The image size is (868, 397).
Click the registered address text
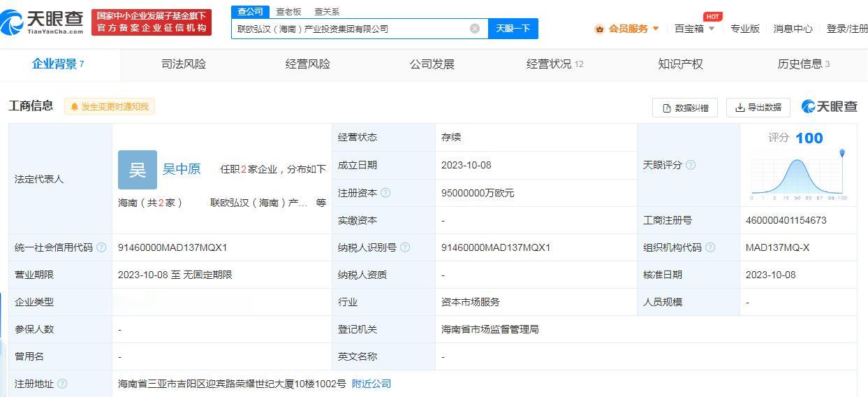point(232,384)
